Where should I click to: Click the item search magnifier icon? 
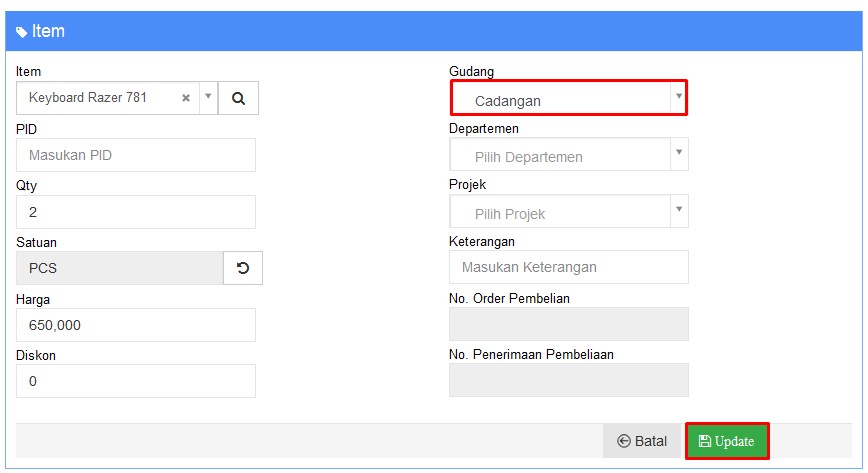(238, 98)
